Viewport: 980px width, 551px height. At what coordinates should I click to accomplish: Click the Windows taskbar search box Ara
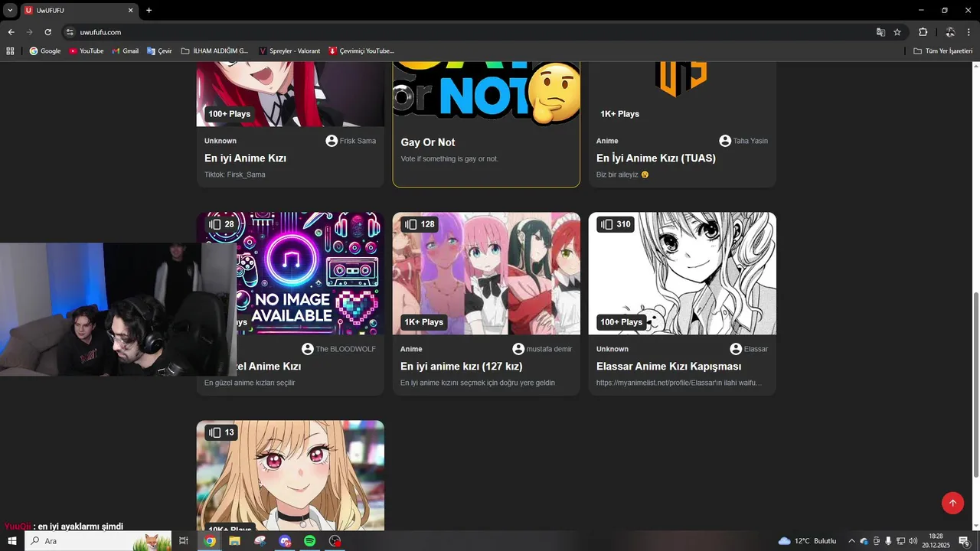click(x=97, y=541)
